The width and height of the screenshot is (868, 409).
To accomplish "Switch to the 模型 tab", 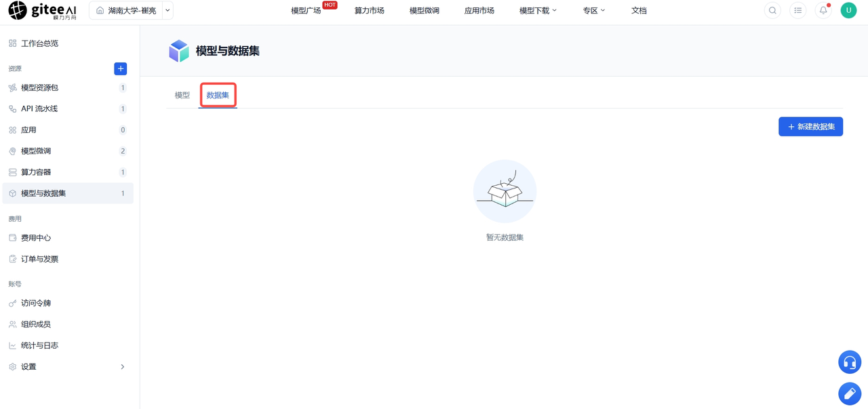I will pos(182,96).
